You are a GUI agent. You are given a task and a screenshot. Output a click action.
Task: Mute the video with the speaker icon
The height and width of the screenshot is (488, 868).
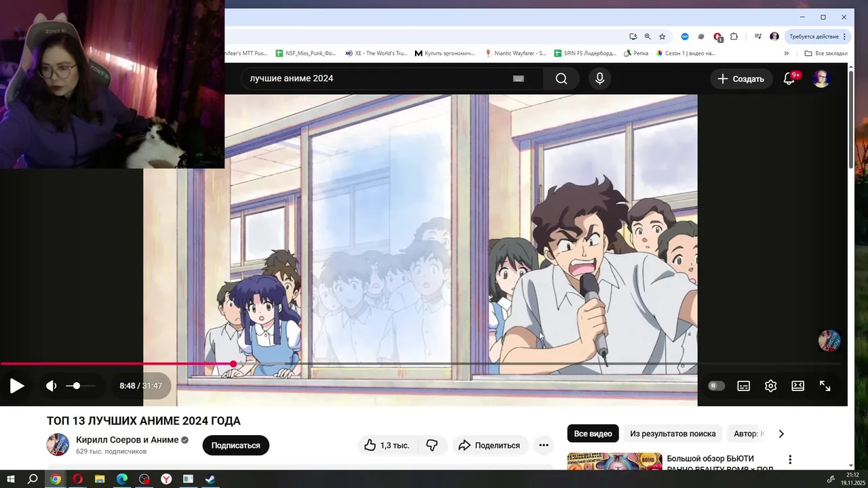52,386
